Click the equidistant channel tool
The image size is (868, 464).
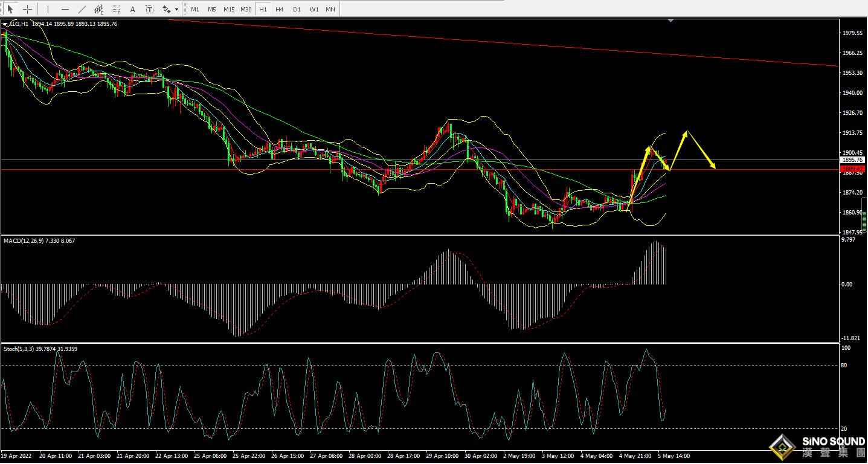point(98,9)
